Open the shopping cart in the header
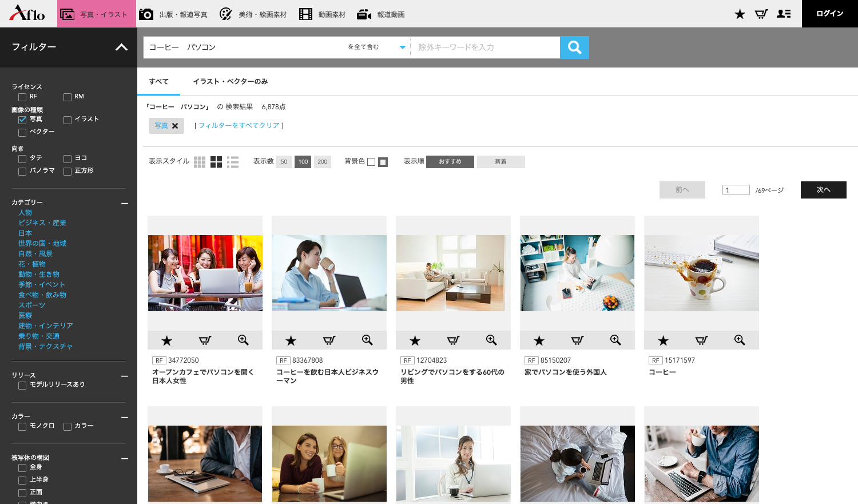 coord(761,14)
